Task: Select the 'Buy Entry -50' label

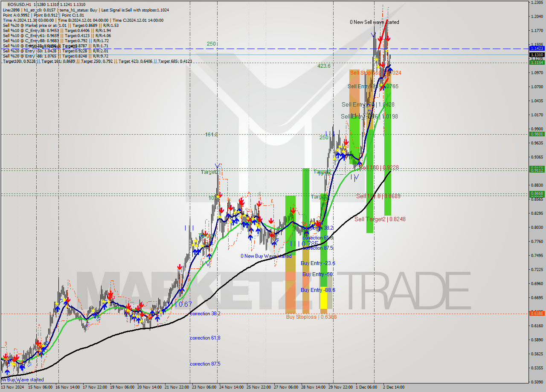Action: (x=317, y=274)
